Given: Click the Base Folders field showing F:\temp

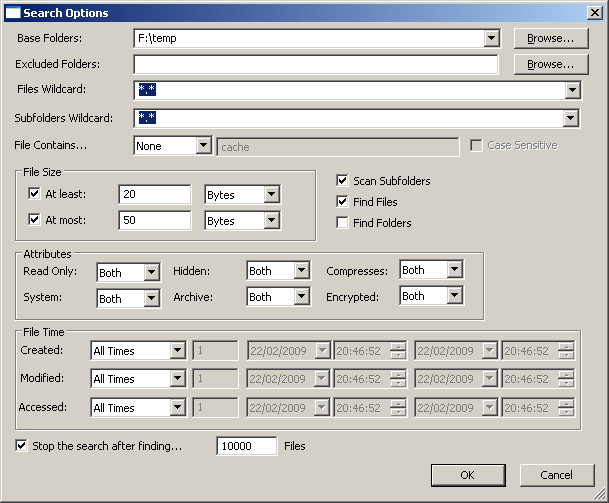Looking at the screenshot, I should tap(317, 38).
